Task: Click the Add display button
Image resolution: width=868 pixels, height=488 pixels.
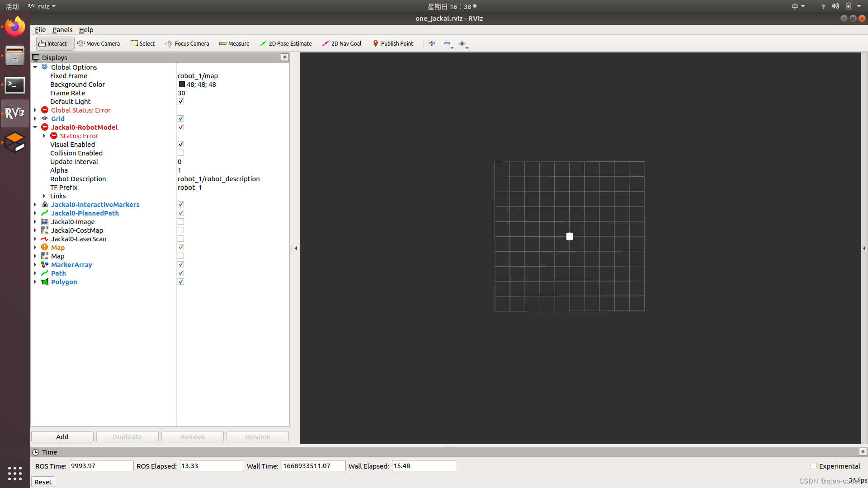Action: (62, 436)
